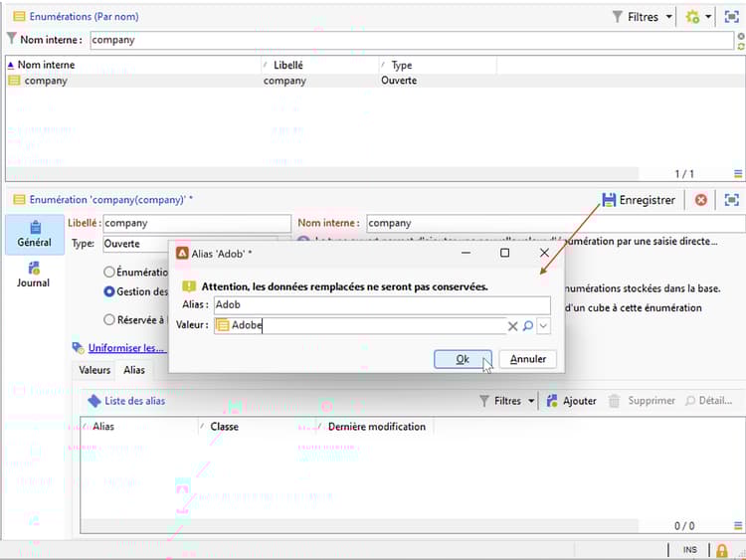The image size is (746, 560).
Task: Click the Enumérations (Par nom) list icon
Action: 19,17
